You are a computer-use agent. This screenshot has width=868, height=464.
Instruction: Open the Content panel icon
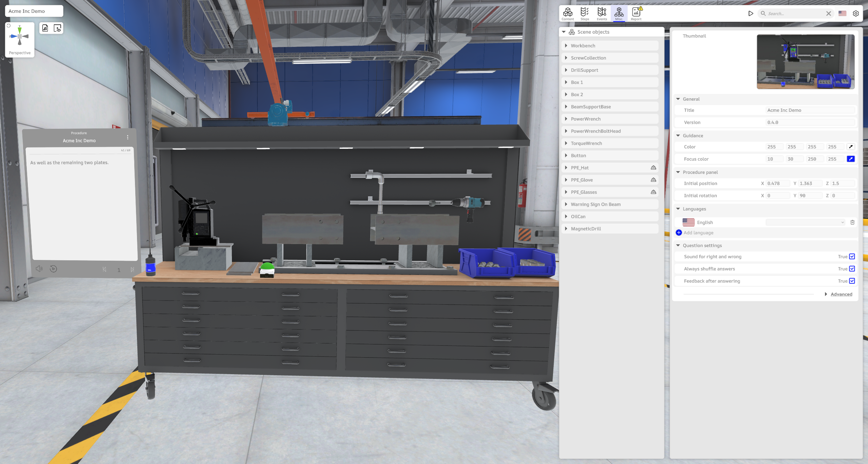click(x=568, y=14)
